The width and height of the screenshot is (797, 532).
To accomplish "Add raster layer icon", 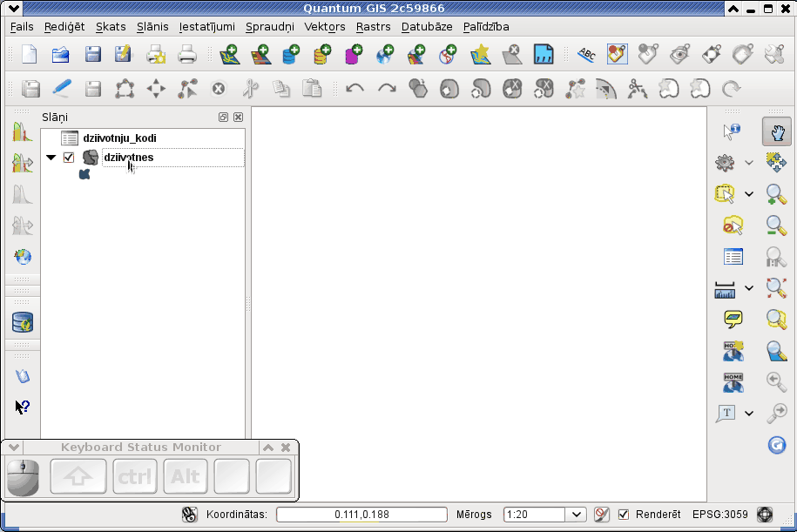I will pos(260,54).
